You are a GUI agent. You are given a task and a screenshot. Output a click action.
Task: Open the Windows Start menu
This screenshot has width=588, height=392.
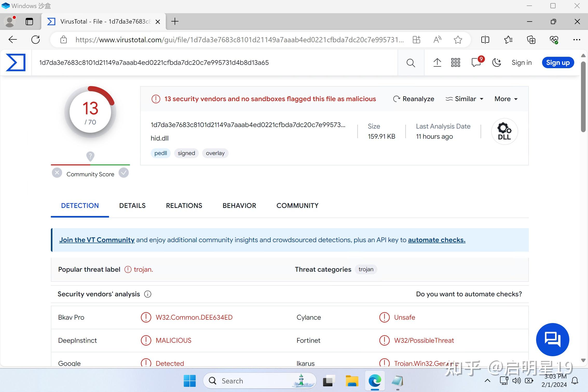click(x=190, y=381)
